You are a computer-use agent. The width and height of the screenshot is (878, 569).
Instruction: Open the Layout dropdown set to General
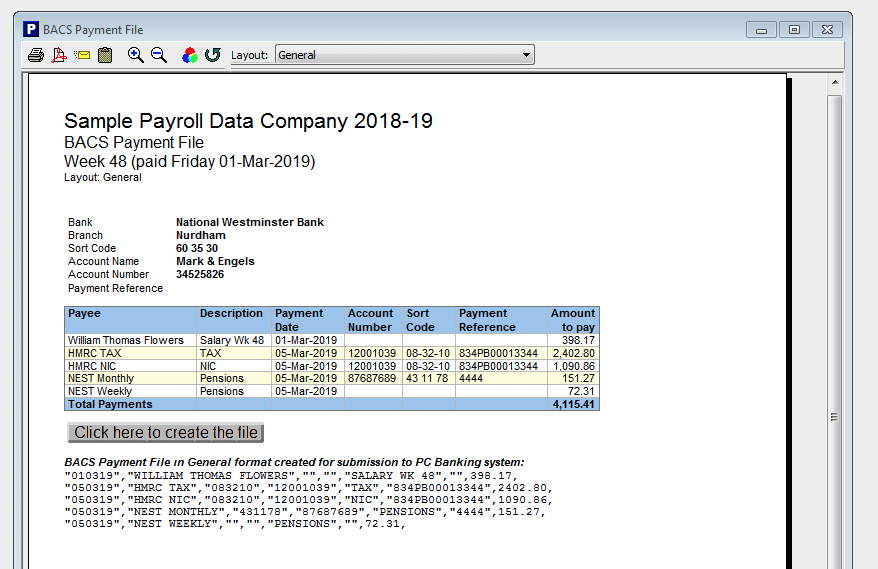[x=404, y=55]
